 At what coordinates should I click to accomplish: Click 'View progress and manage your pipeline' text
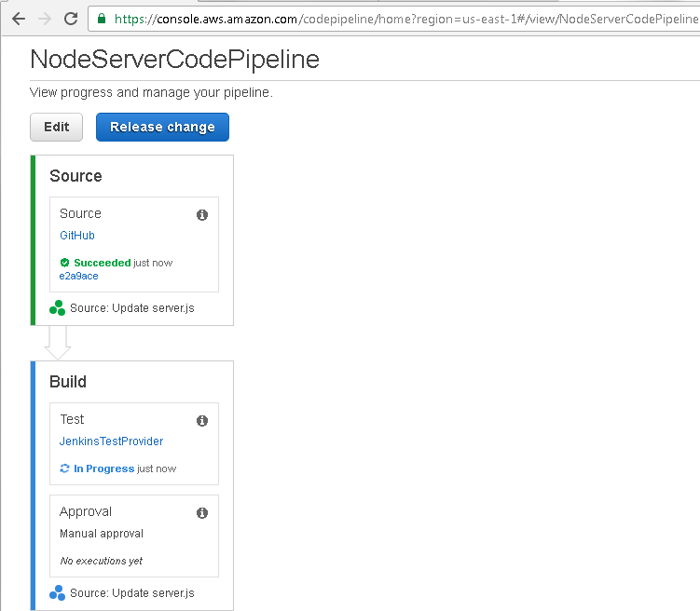(x=151, y=92)
